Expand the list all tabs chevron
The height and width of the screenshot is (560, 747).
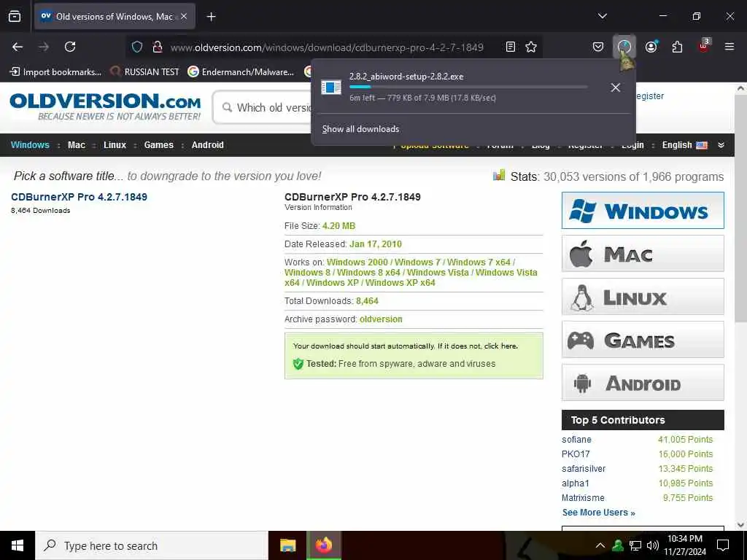602,16
